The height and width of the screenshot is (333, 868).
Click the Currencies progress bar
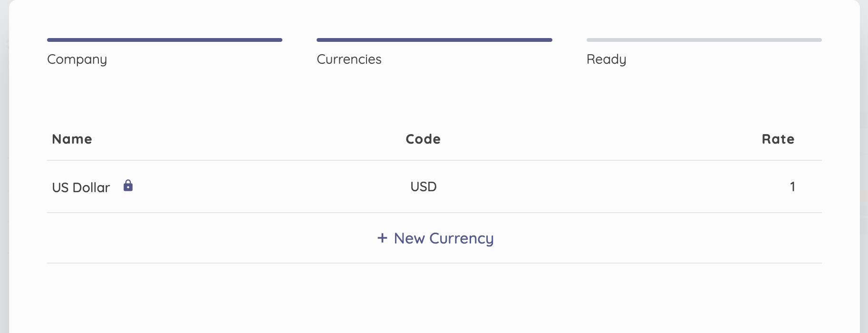click(434, 40)
